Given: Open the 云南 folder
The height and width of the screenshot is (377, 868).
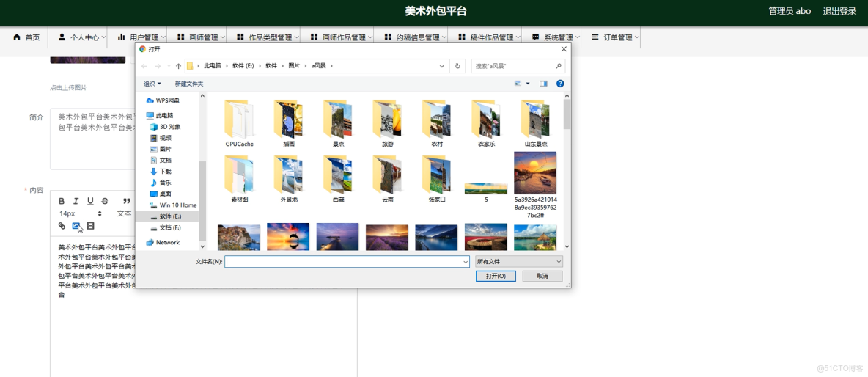Looking at the screenshot, I should 387,179.
